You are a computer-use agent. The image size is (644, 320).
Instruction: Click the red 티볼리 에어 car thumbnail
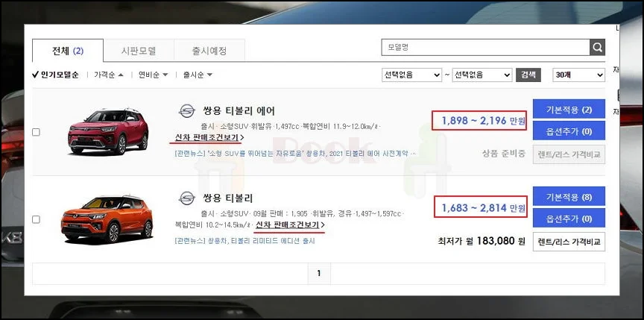[x=107, y=131]
